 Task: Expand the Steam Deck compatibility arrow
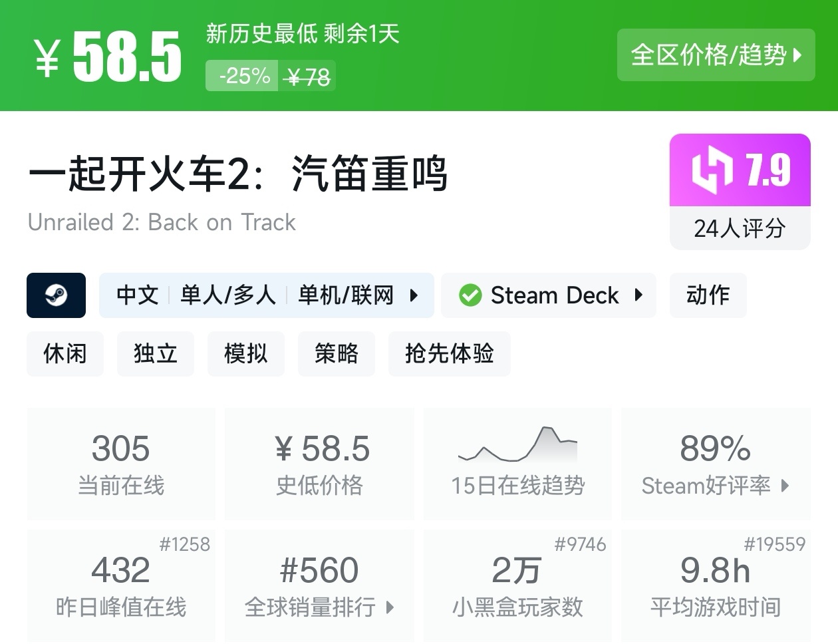click(x=638, y=295)
